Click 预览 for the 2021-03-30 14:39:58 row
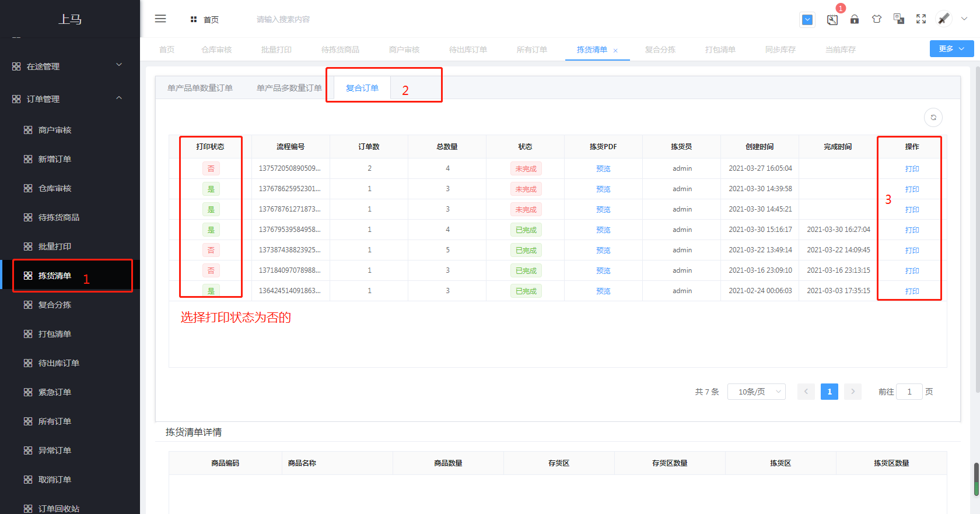Screen dimensions: 980x514 pos(603,189)
